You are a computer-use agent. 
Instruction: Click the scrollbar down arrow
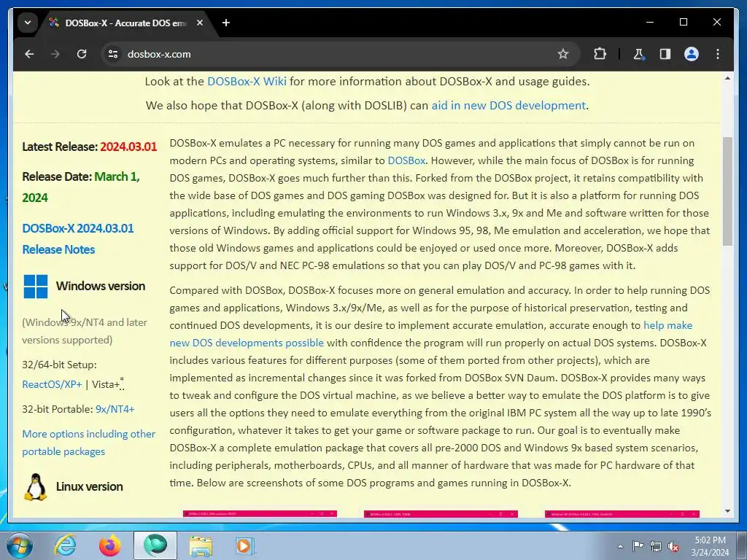[727, 511]
